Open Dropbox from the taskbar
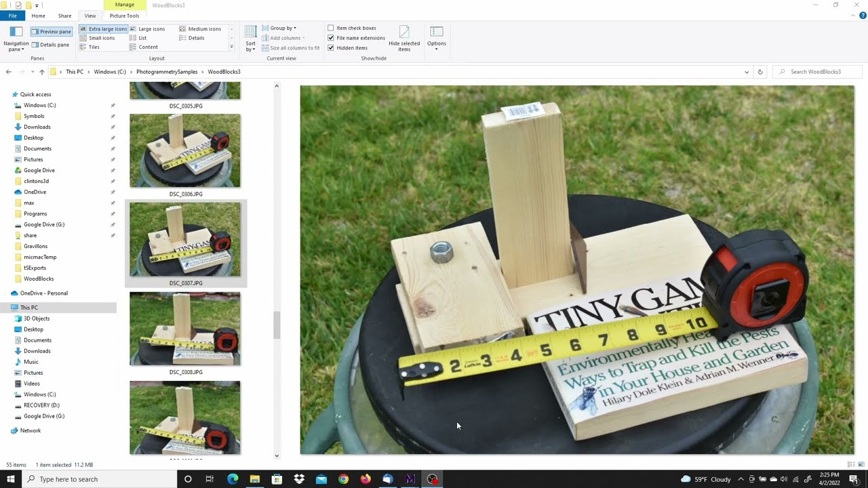This screenshot has width=868, height=488. coord(299,479)
